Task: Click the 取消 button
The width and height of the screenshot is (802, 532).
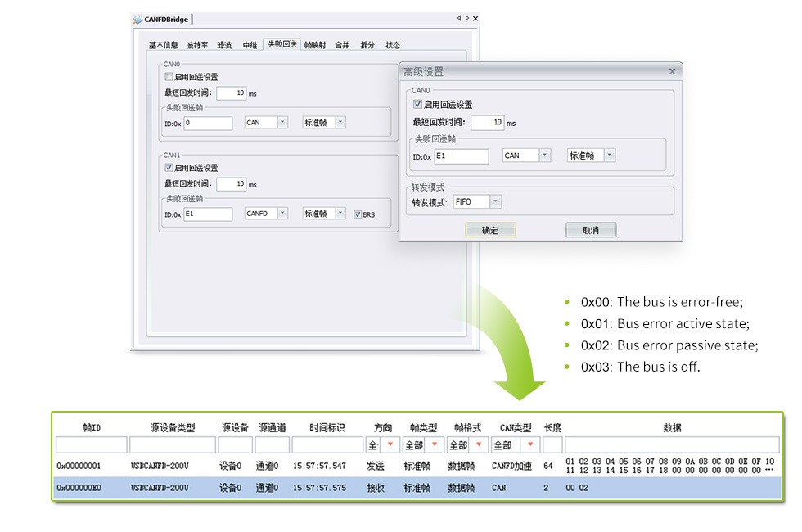Action: (590, 231)
